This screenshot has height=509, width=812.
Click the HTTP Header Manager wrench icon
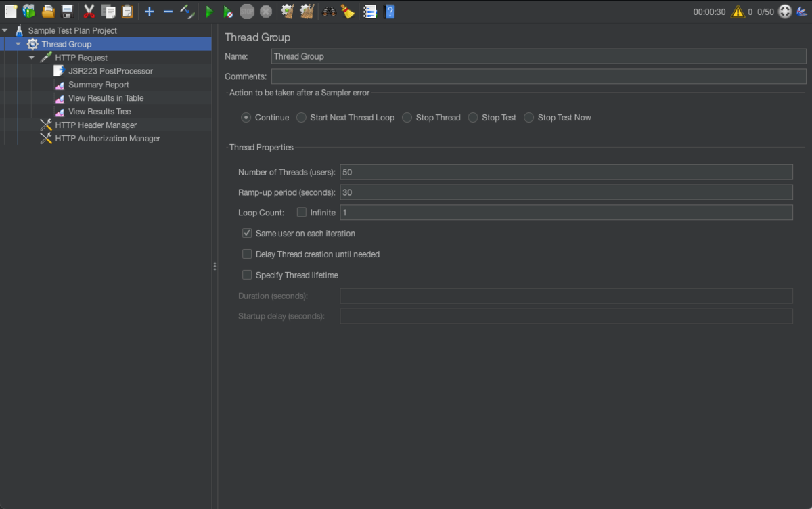pyautogui.click(x=46, y=125)
